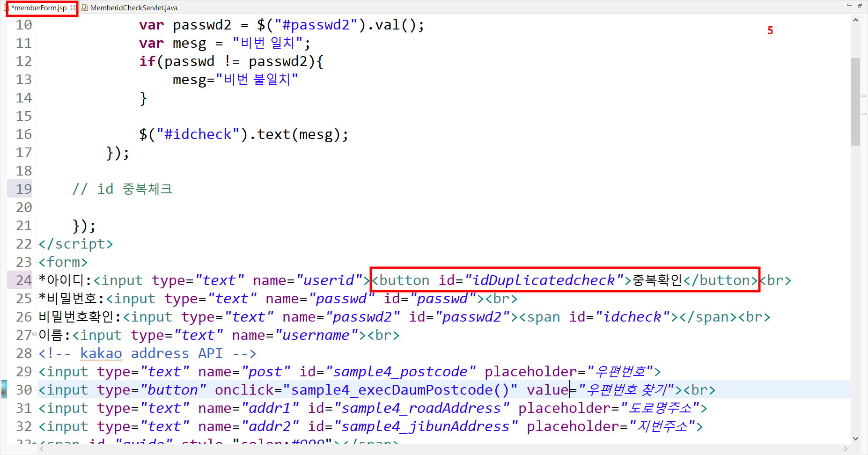Minimize the editor area
This screenshot has width=868, height=455.
pos(850,5)
